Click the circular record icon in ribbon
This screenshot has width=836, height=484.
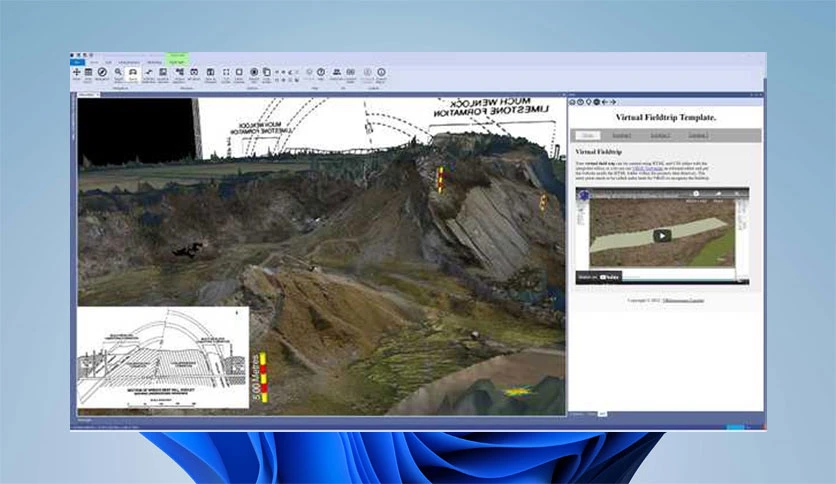coord(254,72)
